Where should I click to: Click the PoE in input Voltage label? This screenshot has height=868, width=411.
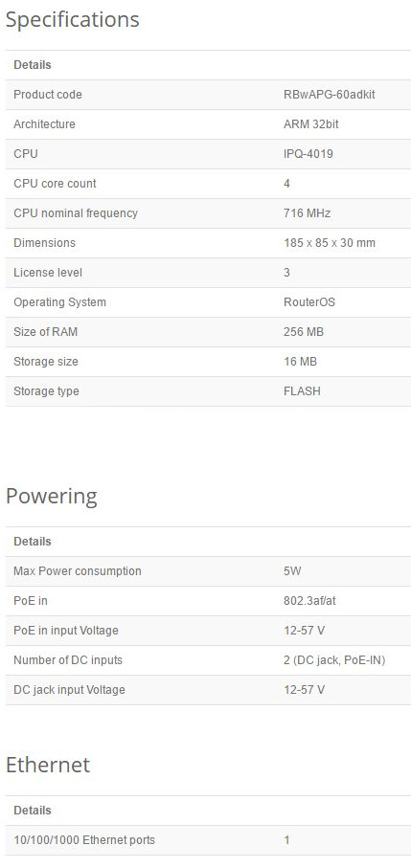pos(66,631)
